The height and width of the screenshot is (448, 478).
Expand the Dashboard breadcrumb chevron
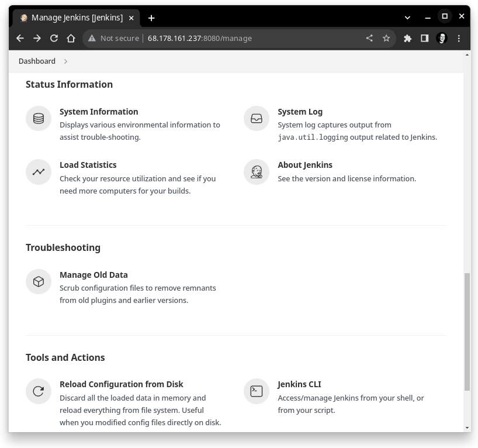coord(65,61)
